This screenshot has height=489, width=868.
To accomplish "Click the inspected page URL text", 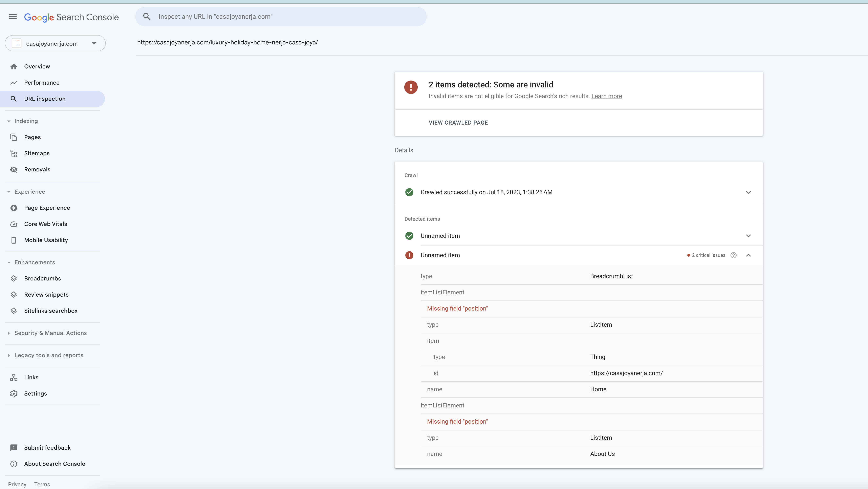I will pyautogui.click(x=227, y=42).
